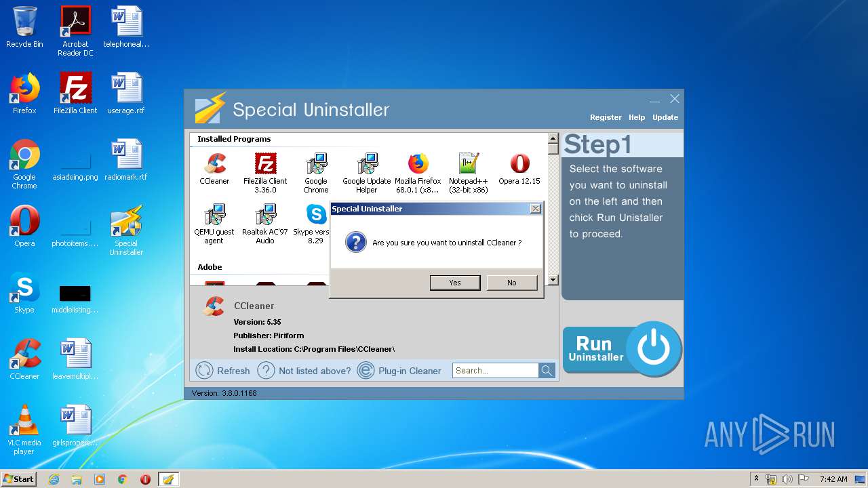Open VLC media player desktop shortcut
The height and width of the screenshot is (488, 868).
tap(24, 430)
